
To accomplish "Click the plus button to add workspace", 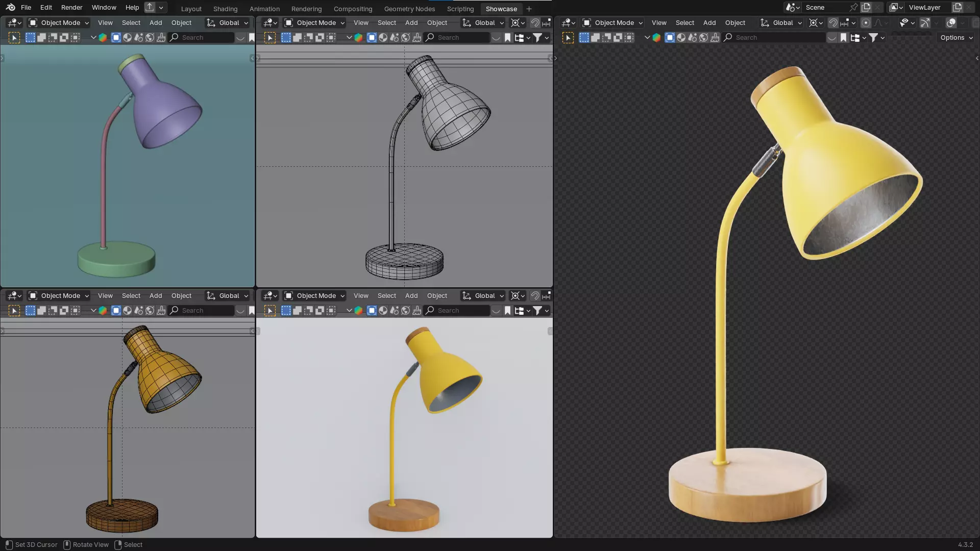I will coord(529,9).
